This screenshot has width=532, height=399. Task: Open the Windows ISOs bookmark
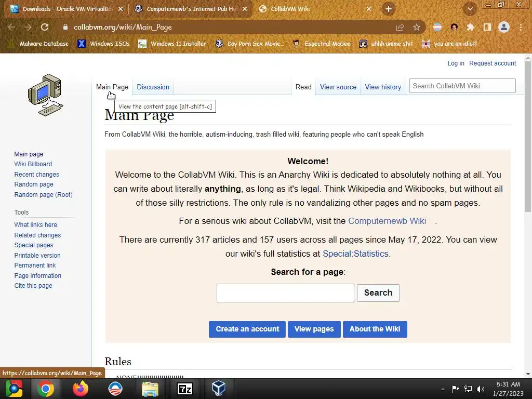coord(104,44)
